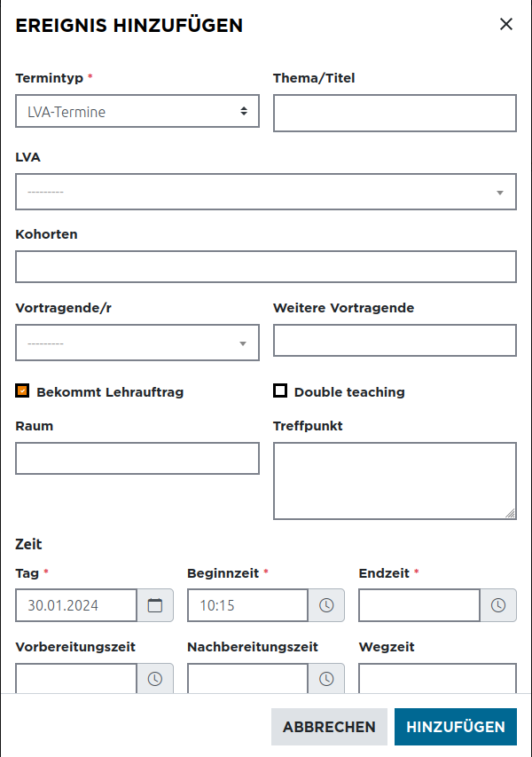Click into the Kohorten field
The height and width of the screenshot is (757, 532).
(266, 266)
